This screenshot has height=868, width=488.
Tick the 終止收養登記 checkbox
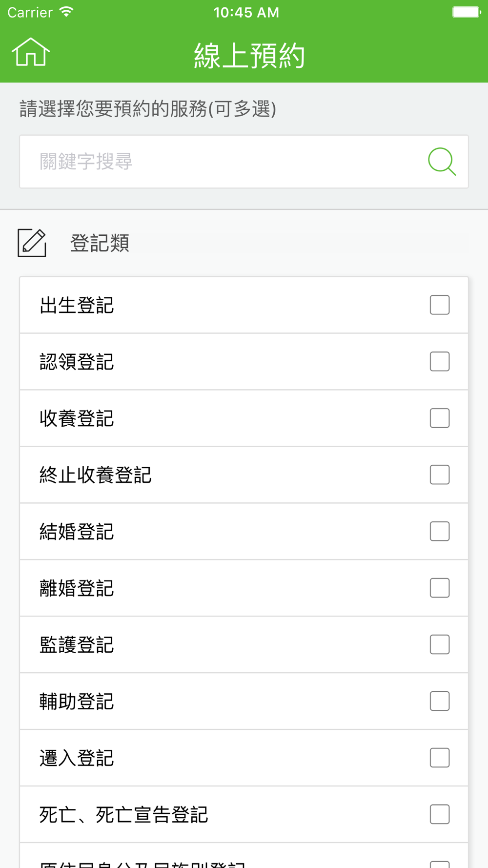[x=440, y=475]
